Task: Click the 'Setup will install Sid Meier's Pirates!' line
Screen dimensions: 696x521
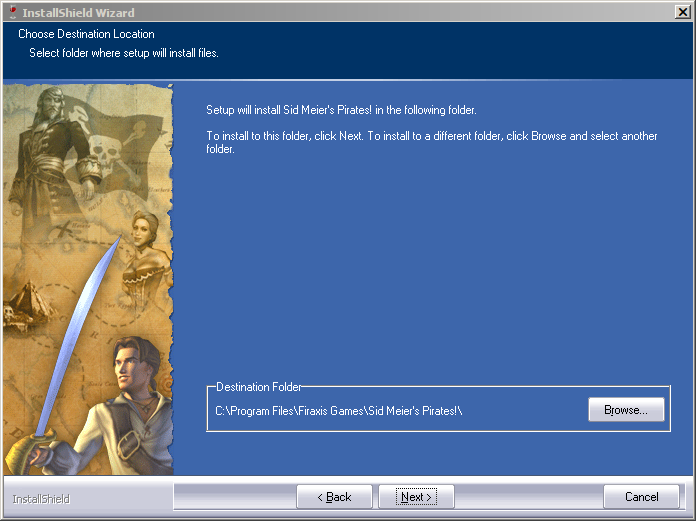Action: point(341,110)
